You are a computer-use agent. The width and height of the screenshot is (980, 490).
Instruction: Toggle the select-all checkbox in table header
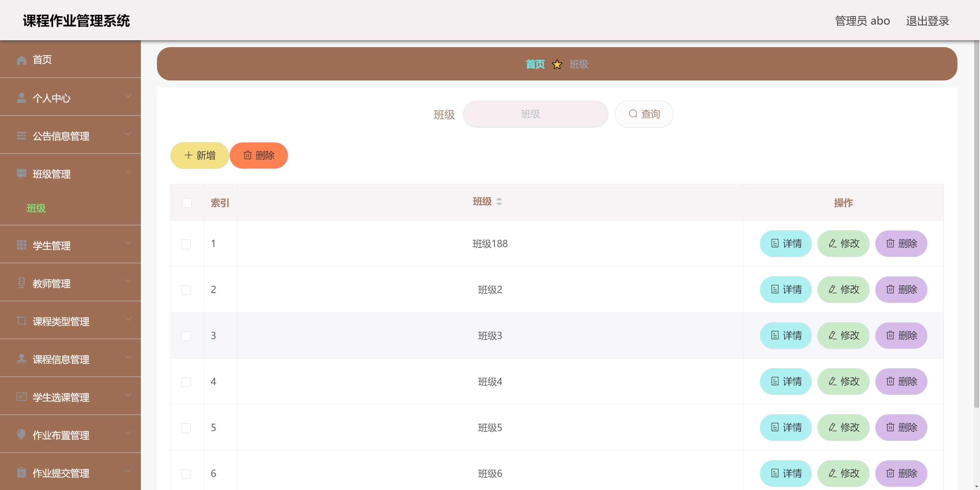[187, 203]
